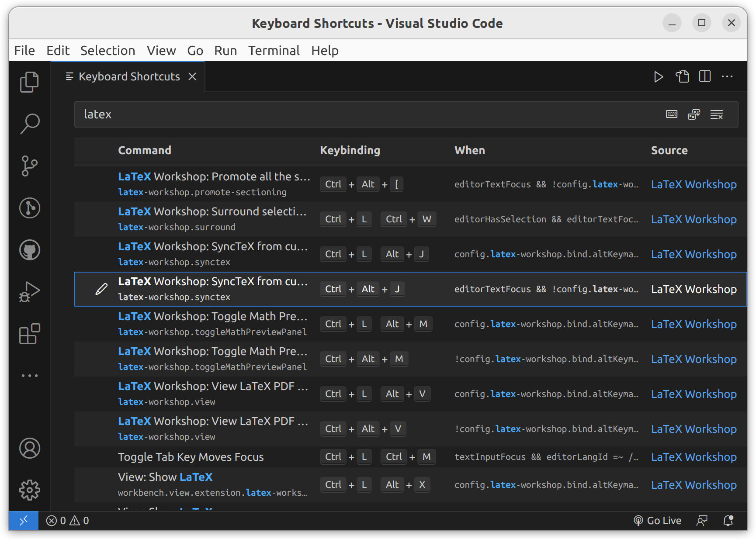Viewport: 756px width, 539px height.
Task: Open the Manage gear icon
Action: 29,490
